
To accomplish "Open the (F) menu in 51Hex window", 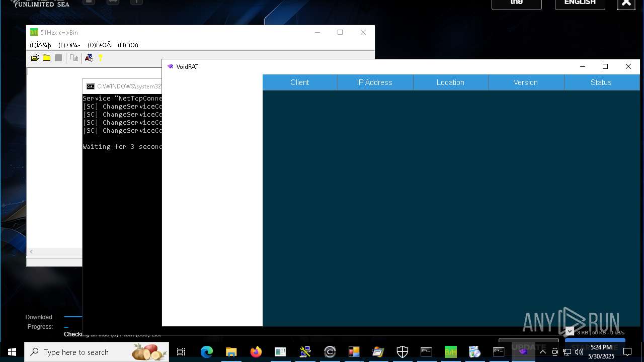I will 40,45.
